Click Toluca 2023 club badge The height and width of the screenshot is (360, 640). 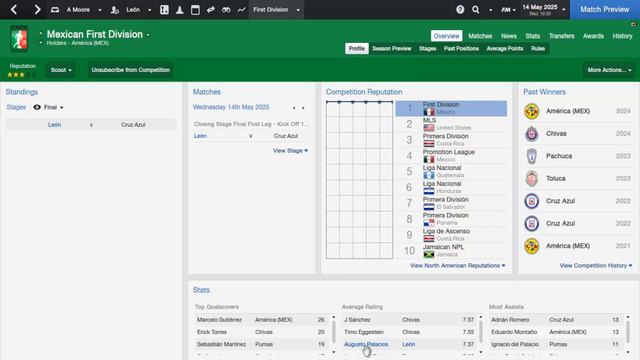[x=532, y=178]
